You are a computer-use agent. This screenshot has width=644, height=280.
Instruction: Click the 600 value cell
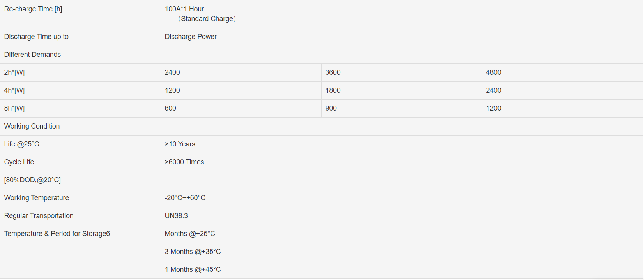(x=170, y=108)
